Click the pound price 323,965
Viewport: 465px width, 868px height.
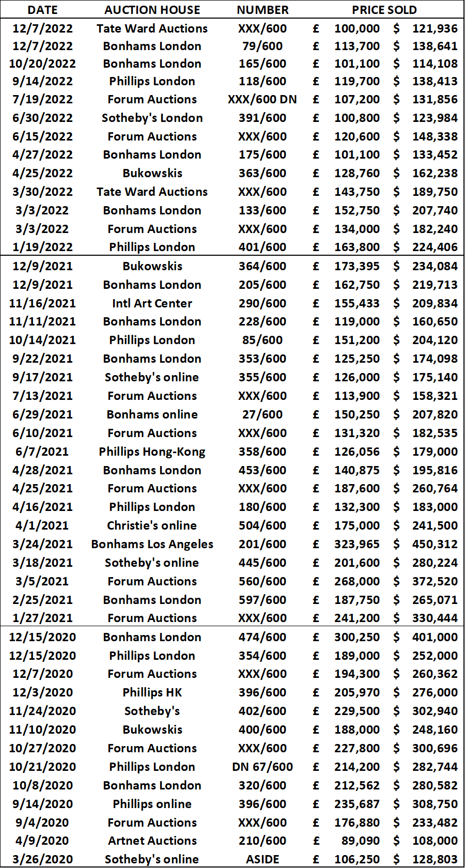[357, 544]
